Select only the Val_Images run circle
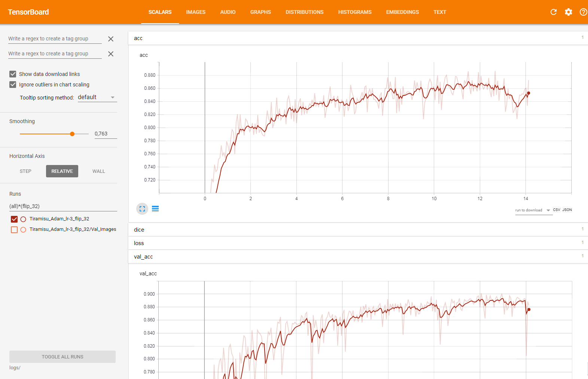Image resolution: width=588 pixels, height=379 pixels. (23, 230)
